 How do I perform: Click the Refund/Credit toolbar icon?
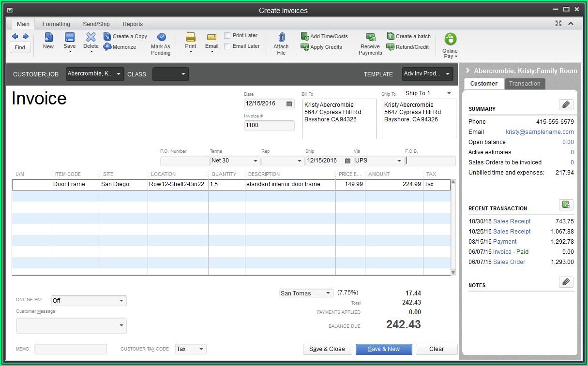[391, 47]
